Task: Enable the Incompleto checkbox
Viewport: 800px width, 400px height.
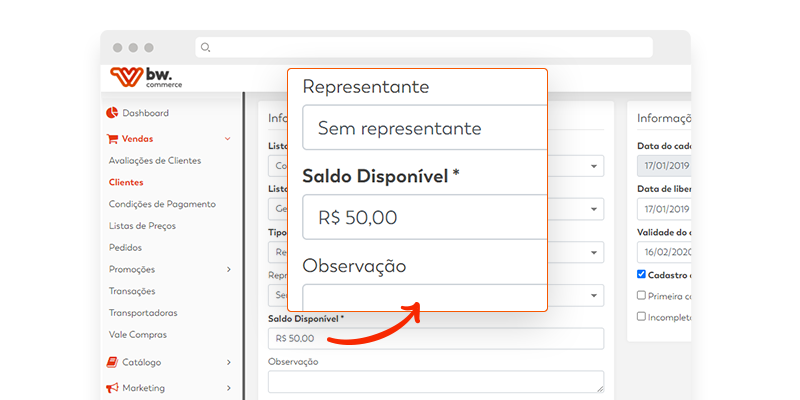Action: click(641, 316)
